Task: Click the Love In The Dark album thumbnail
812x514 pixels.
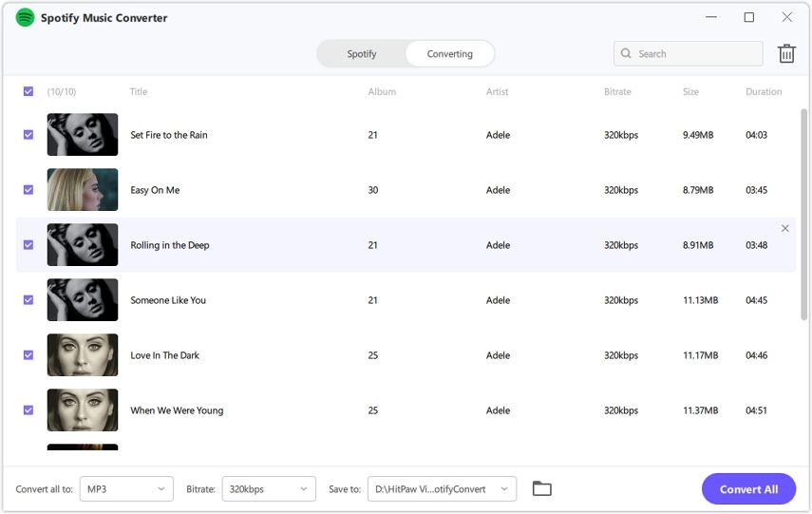Action: tap(83, 355)
